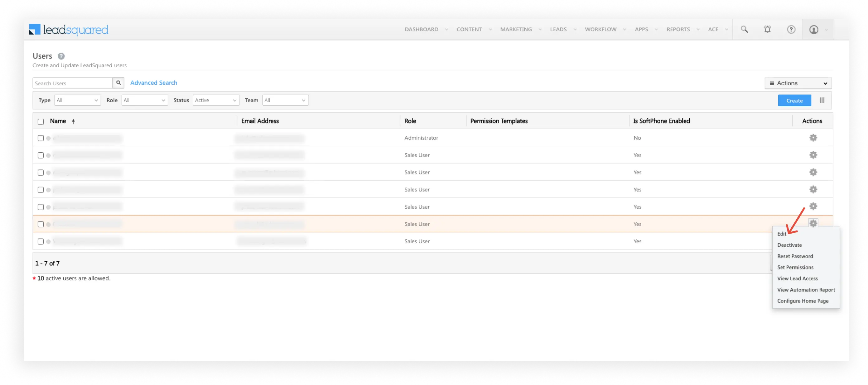Click the help icon next to Users heading
Screen dimensions: 868x385
pyautogui.click(x=61, y=56)
